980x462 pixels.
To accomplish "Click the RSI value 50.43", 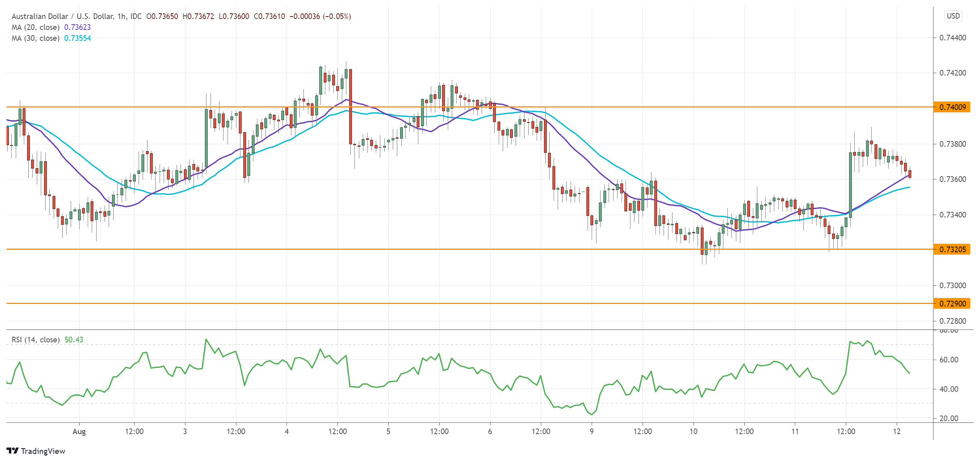I will click(74, 340).
